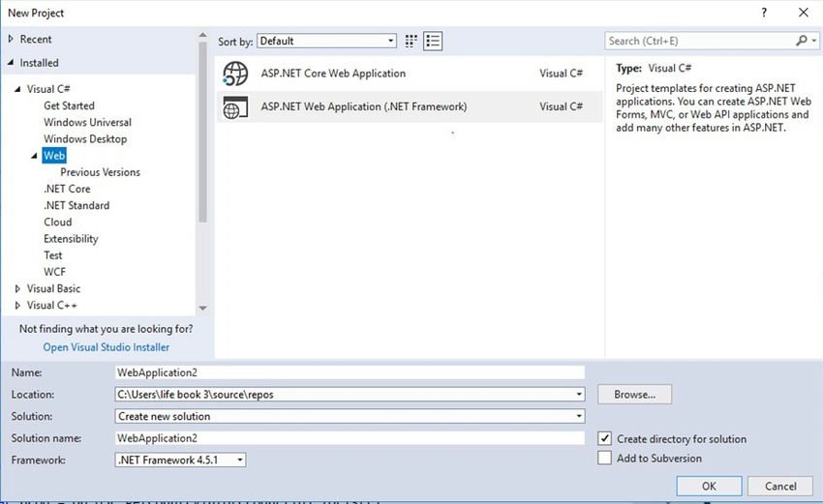Enable Add to Subversion checkbox
This screenshot has height=504, width=823.
(x=604, y=458)
